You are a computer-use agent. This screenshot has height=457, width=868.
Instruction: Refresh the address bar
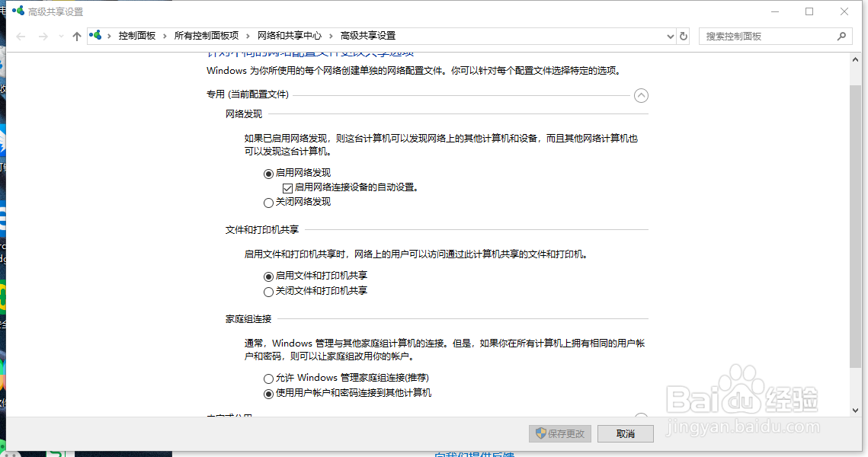[x=684, y=37]
